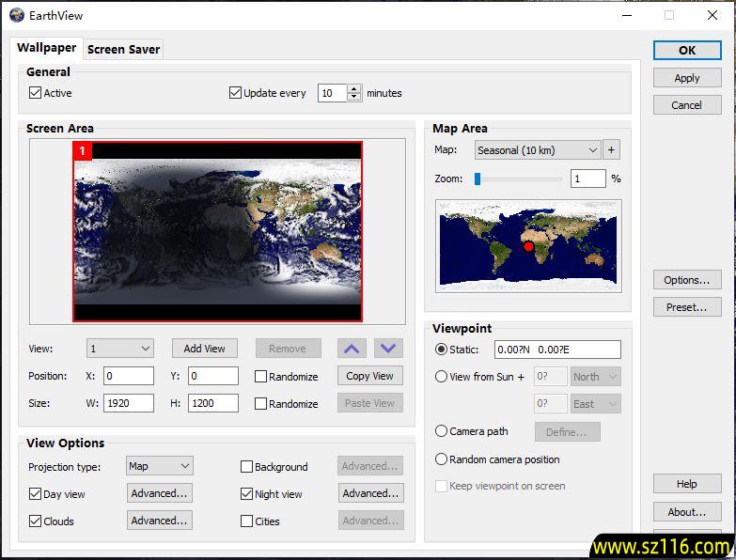Open the View number dropdown
This screenshot has width=736, height=560.
(120, 349)
